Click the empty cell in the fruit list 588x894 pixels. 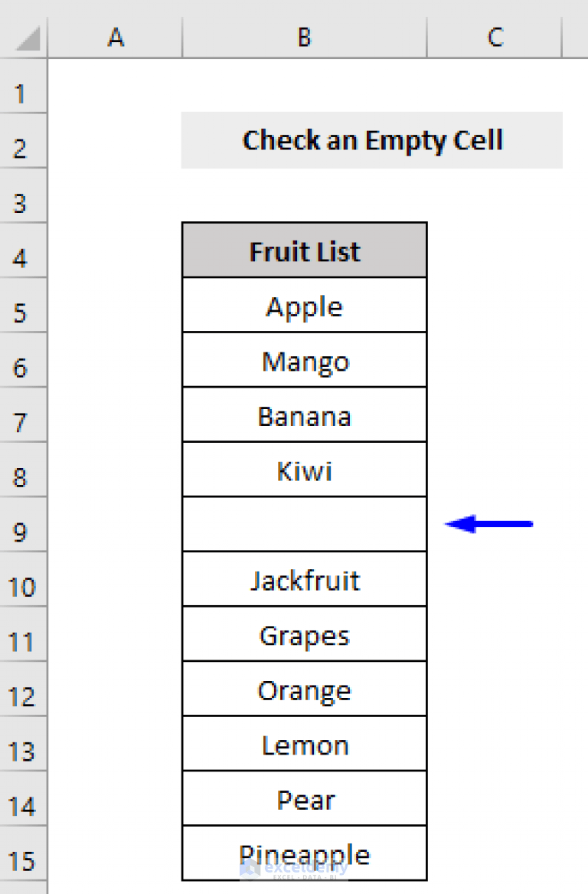pyautogui.click(x=304, y=523)
